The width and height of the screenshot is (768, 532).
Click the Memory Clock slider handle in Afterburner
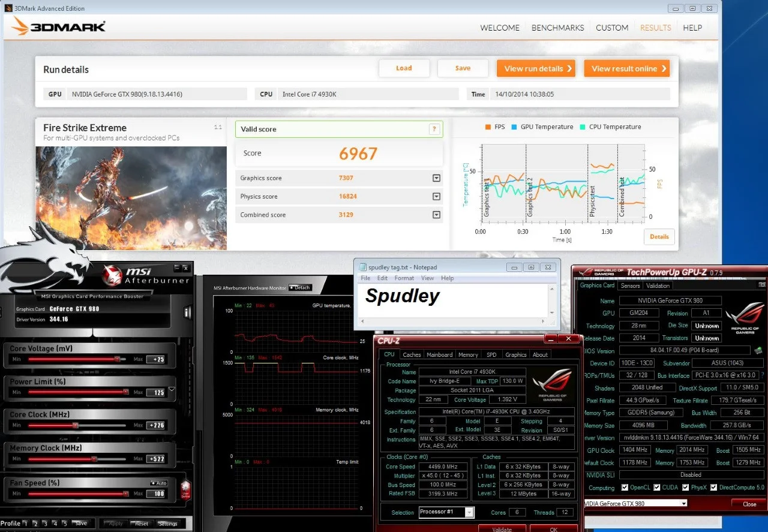(94, 459)
